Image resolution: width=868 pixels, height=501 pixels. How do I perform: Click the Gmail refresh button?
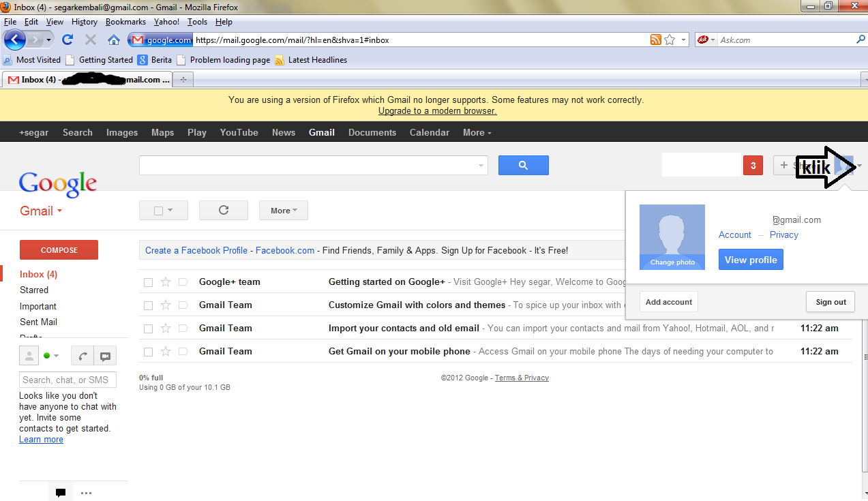coord(224,211)
